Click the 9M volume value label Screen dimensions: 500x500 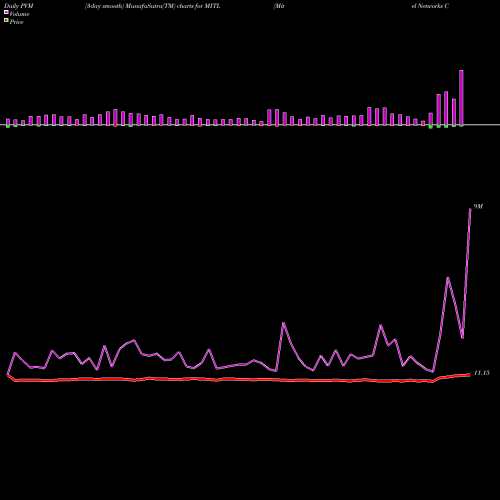tap(478, 207)
